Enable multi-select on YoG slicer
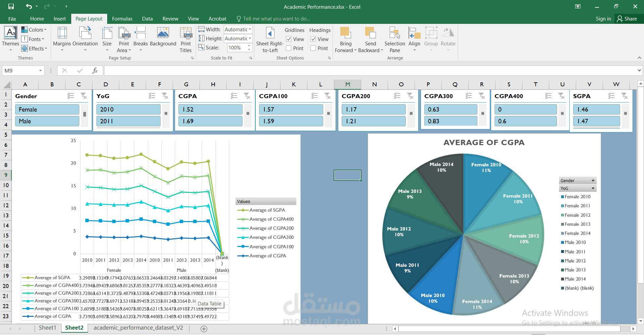Viewport: 644px width, 335px height. coord(152,96)
